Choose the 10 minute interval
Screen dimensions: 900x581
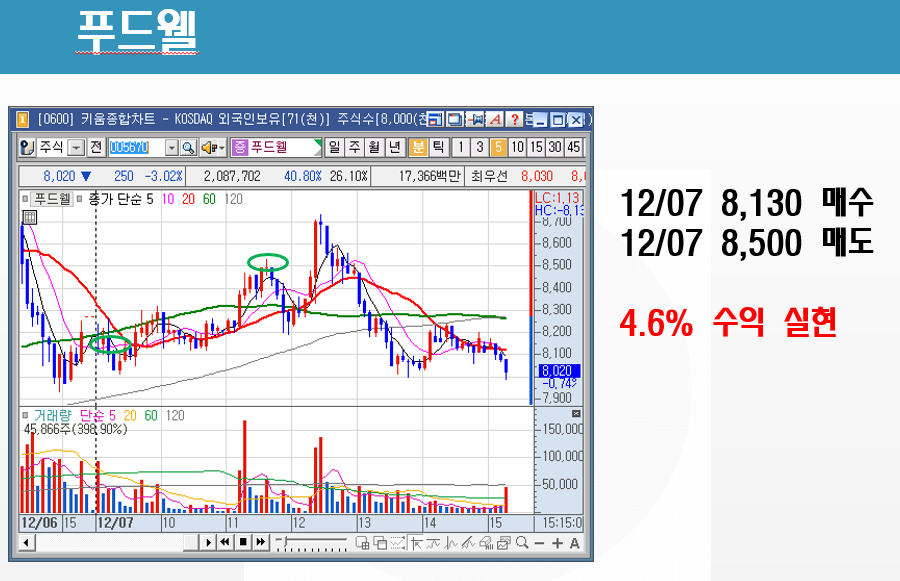517,148
